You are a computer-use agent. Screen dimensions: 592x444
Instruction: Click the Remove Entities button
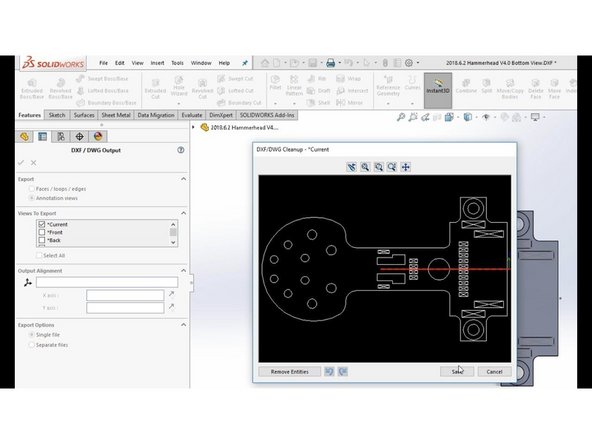290,372
